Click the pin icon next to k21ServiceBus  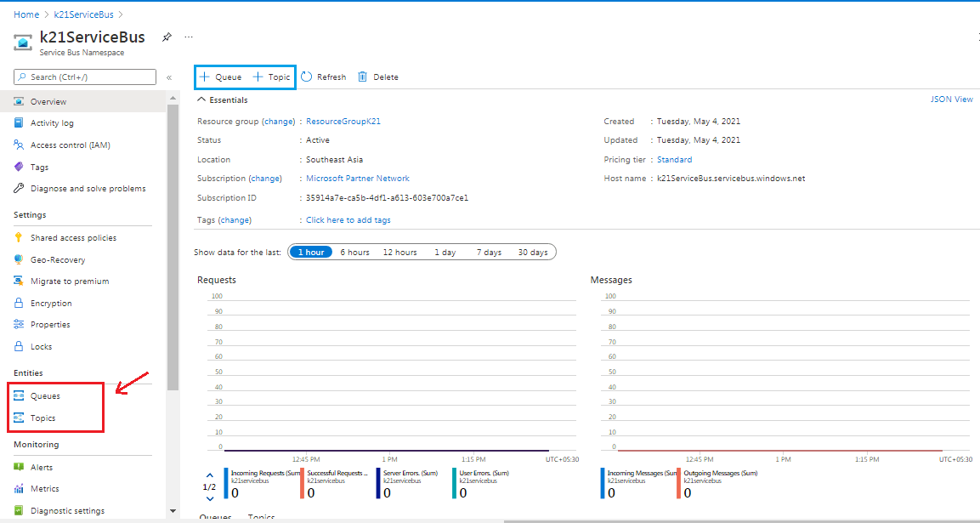point(167,37)
